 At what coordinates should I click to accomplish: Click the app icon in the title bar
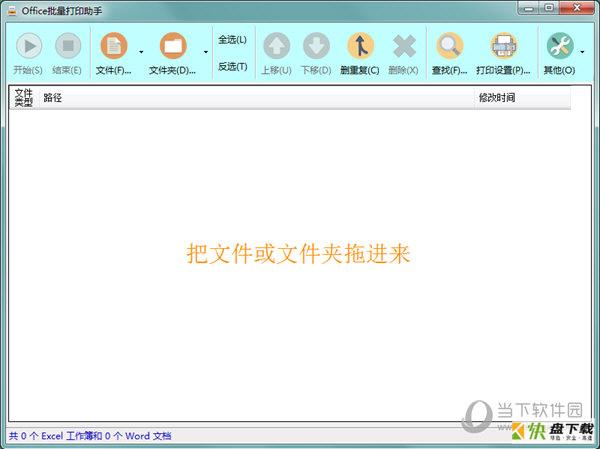click(x=12, y=11)
